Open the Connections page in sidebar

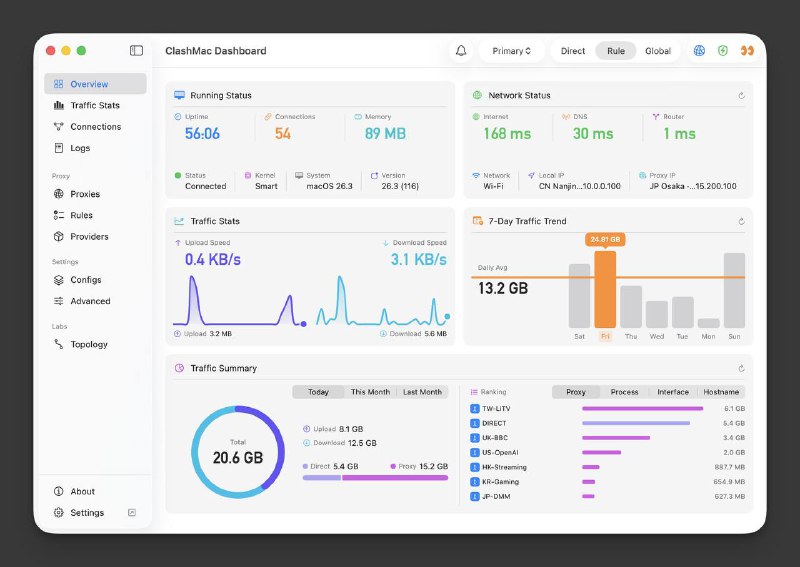[95, 127]
